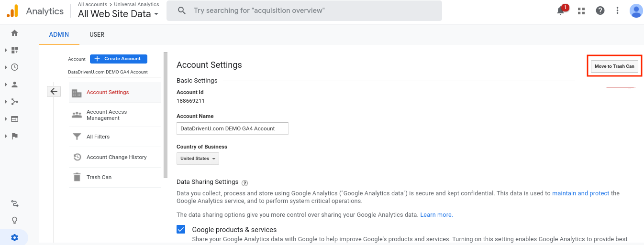644x245 pixels.
Task: Open the three-dot more options menu
Action: 618,11
